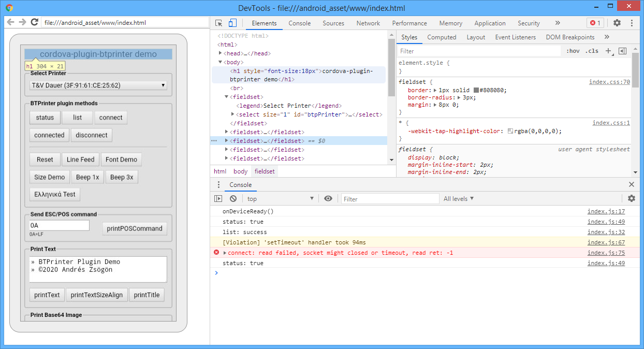Toggle the :hov element state panel
644x349 pixels.
(573, 51)
